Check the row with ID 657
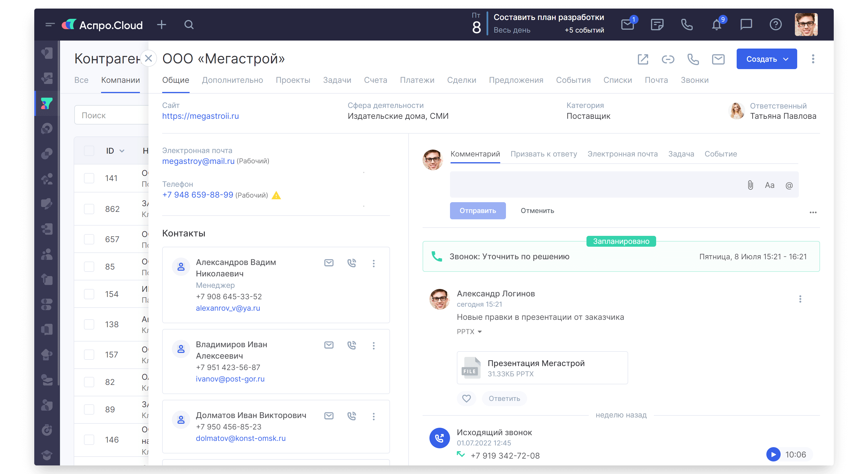This screenshot has width=868, height=474. click(x=89, y=239)
